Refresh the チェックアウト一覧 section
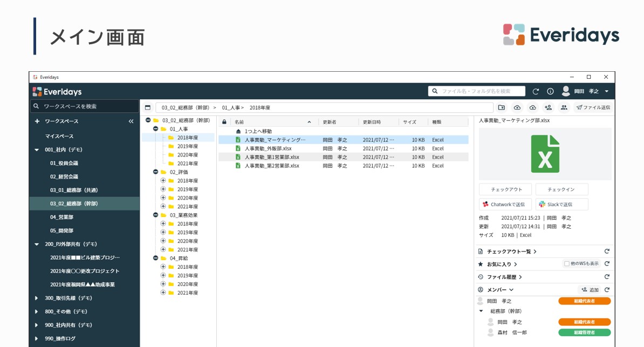 tap(607, 251)
